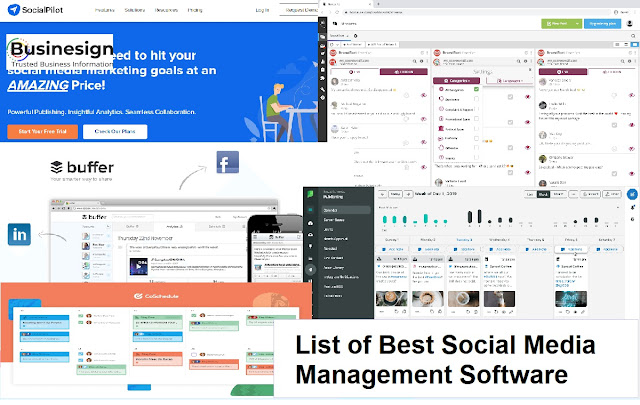Expand the maroon Categories dropdown
This screenshot has width=640, height=405.
click(456, 81)
